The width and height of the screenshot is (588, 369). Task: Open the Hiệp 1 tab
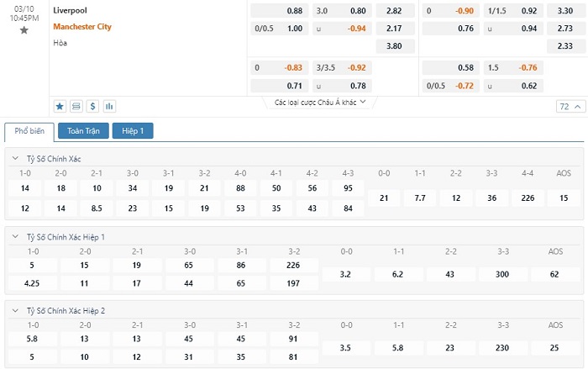click(x=133, y=131)
